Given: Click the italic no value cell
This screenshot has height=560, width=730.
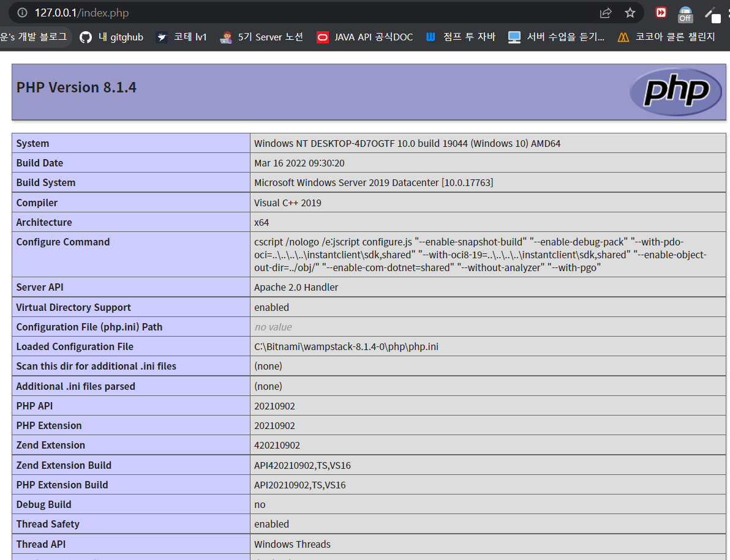Looking at the screenshot, I should (273, 327).
